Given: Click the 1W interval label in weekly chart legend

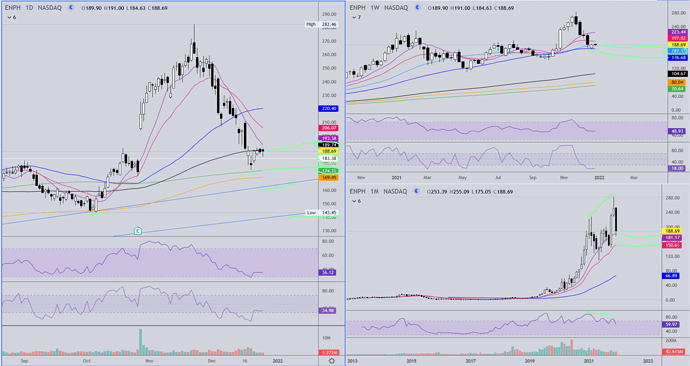Looking at the screenshot, I should tap(375, 7).
